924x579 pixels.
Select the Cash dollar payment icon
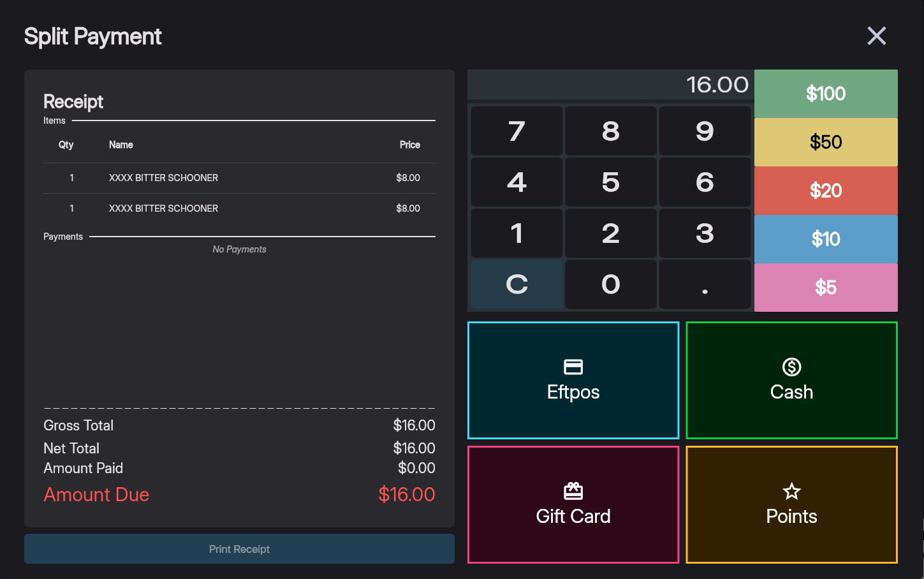[791, 367]
